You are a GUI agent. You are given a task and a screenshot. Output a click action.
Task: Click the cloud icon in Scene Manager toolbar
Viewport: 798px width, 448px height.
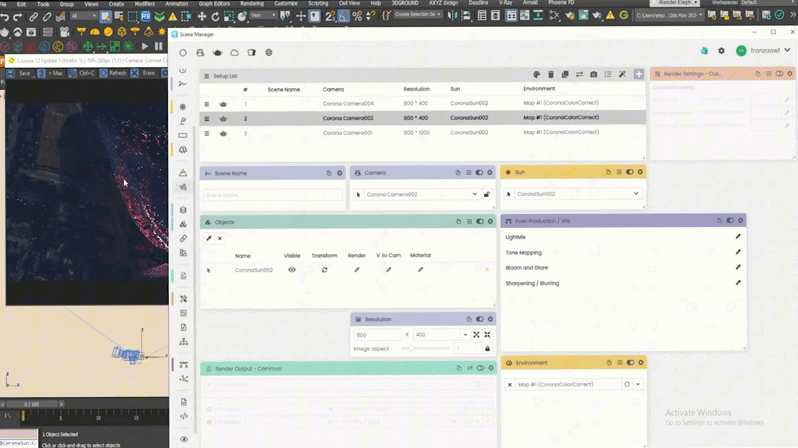(235, 52)
